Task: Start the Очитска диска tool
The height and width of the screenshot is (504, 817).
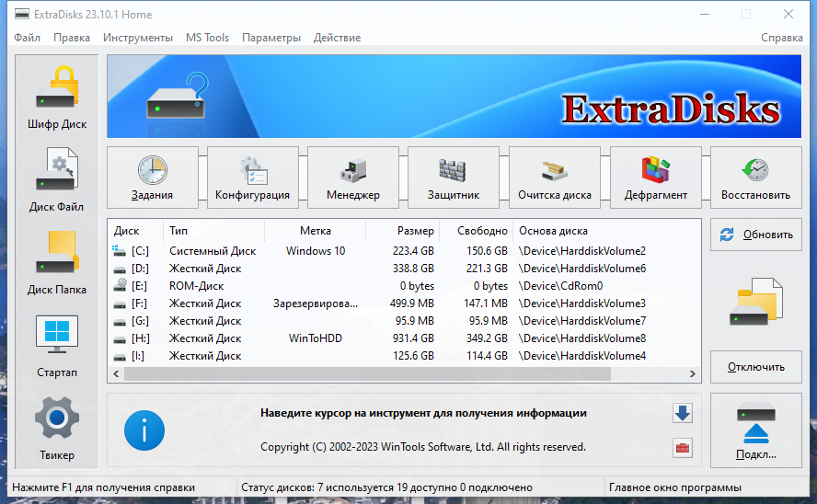Action: point(555,178)
